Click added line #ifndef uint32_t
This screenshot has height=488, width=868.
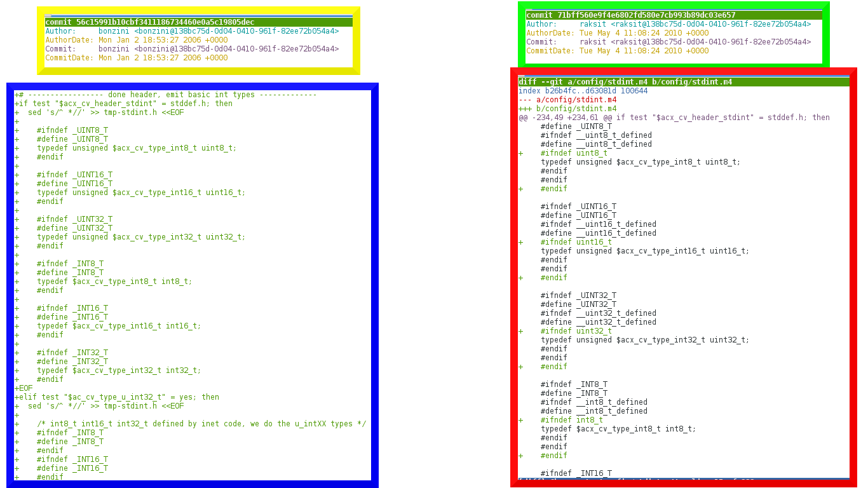[576, 331]
